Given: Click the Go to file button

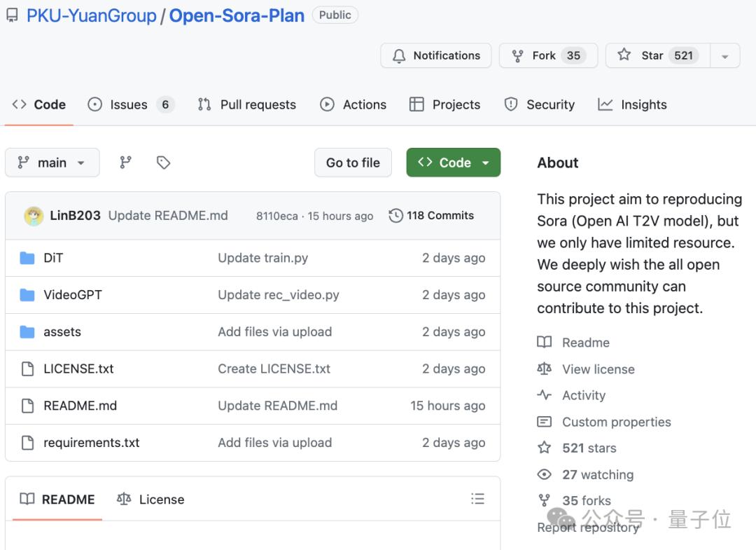Looking at the screenshot, I should click(x=353, y=163).
